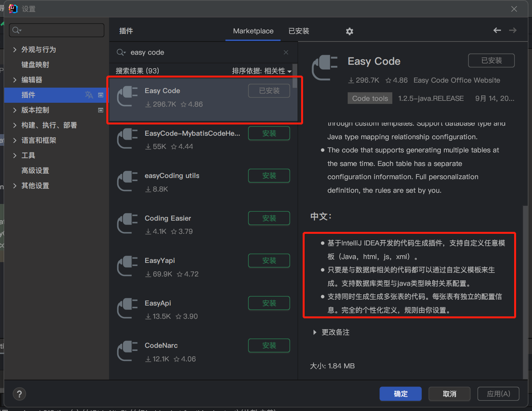Confirm settings with the 确定 button

400,394
